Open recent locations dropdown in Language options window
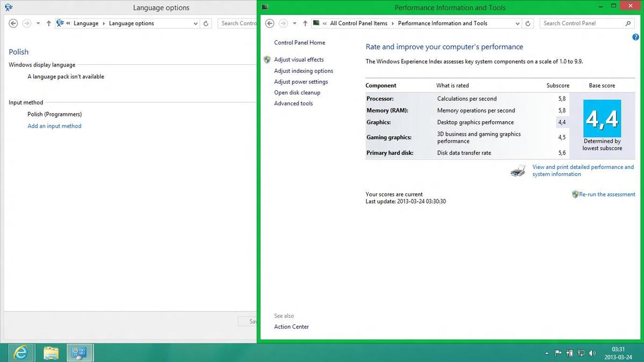644x362 pixels. coord(38,24)
